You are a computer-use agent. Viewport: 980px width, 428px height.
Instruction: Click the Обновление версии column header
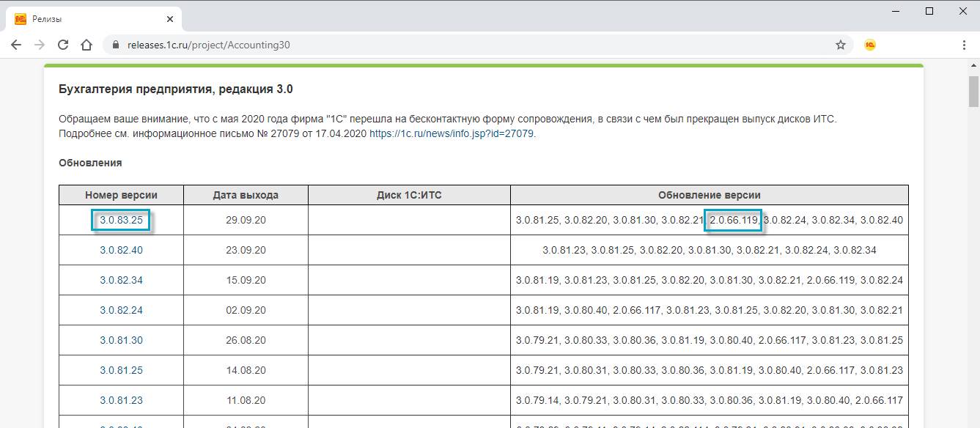[709, 195]
